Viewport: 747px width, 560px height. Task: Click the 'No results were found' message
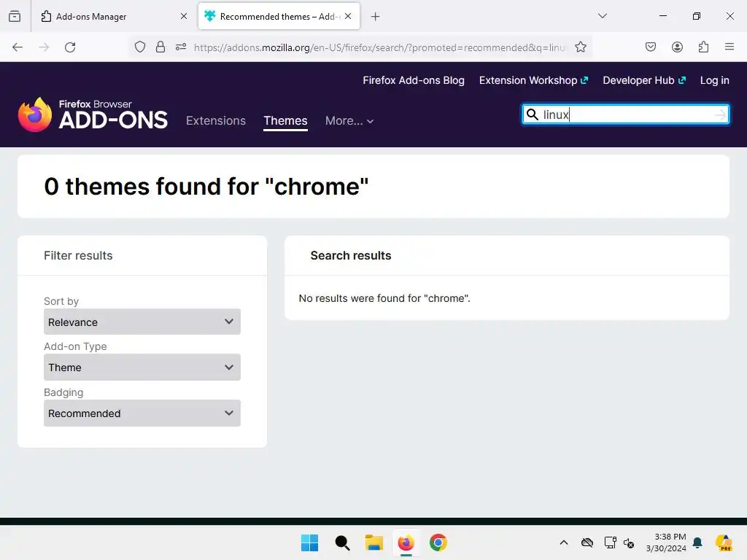coord(384,298)
